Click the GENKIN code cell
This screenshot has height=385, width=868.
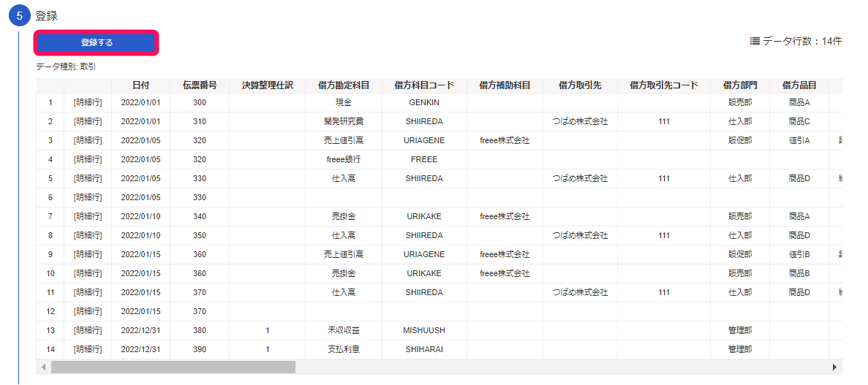pyautogui.click(x=424, y=102)
